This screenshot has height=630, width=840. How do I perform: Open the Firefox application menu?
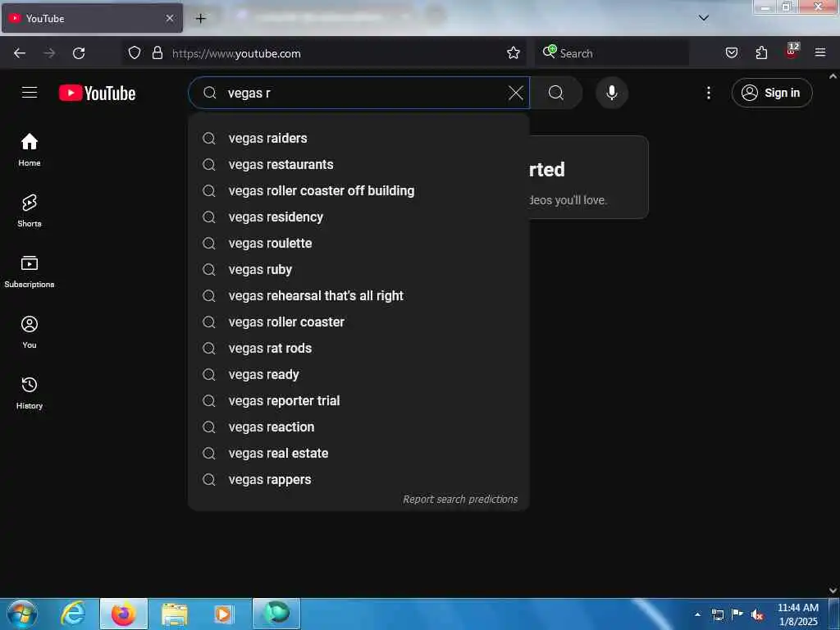click(820, 52)
